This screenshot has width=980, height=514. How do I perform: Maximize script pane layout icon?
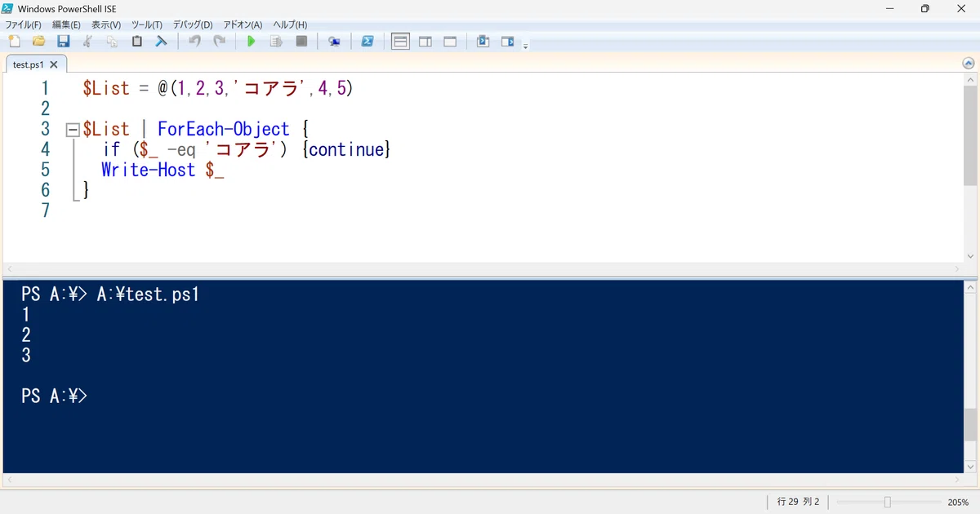click(450, 42)
